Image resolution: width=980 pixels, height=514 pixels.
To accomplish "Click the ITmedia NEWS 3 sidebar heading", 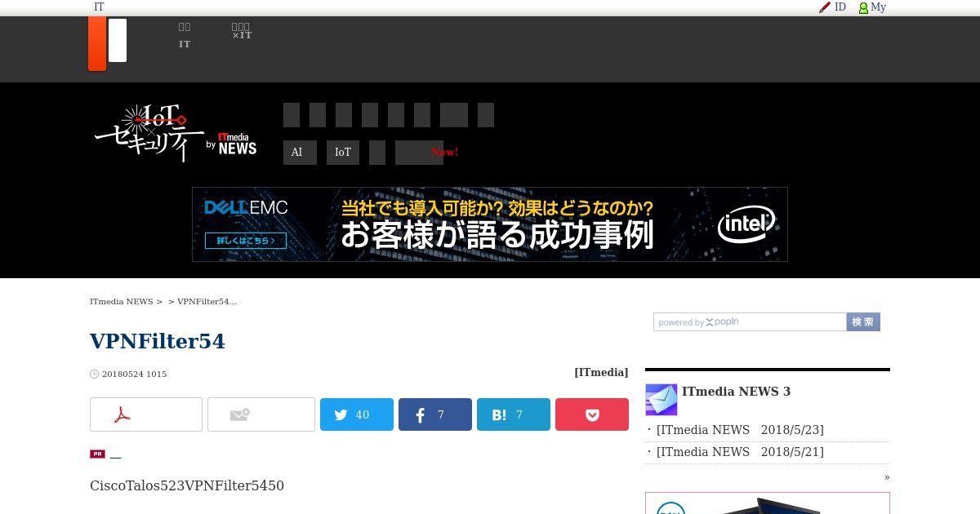I will (x=736, y=392).
